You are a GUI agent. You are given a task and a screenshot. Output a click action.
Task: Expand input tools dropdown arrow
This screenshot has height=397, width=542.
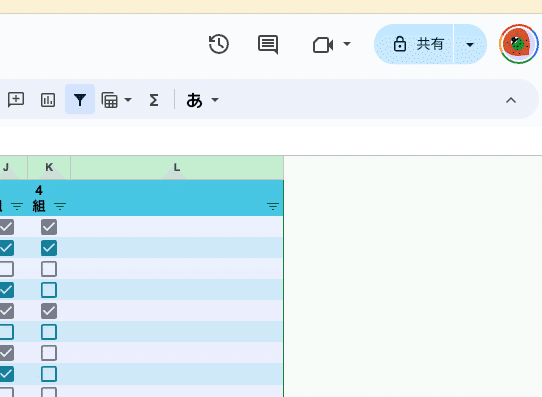click(x=215, y=100)
